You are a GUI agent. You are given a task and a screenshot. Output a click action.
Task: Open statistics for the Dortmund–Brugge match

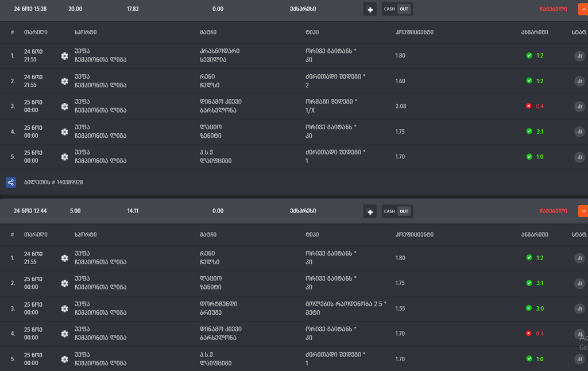pyautogui.click(x=579, y=308)
